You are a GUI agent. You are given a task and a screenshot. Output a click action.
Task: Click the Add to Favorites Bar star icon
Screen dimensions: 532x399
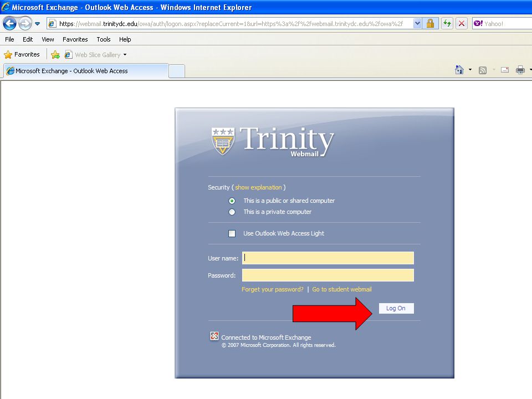55,54
